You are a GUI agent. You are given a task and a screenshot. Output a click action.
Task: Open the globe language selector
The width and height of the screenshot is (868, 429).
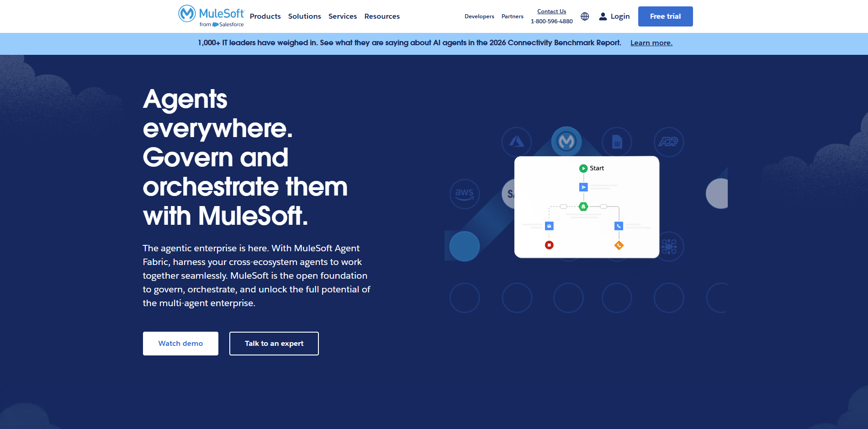click(x=585, y=16)
